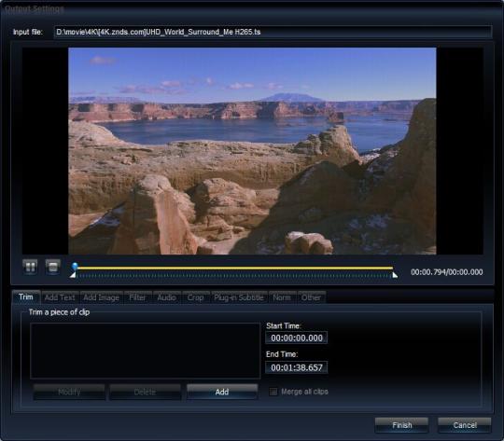
Task: Click the Input file path field
Action: [x=273, y=32]
